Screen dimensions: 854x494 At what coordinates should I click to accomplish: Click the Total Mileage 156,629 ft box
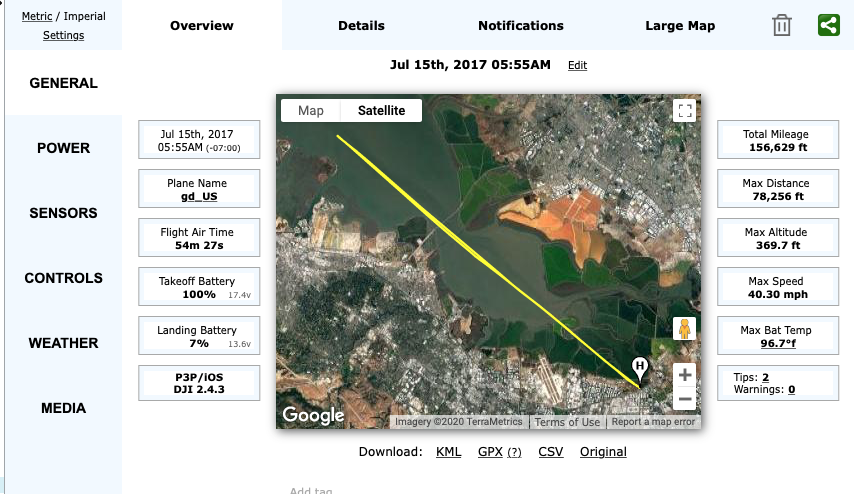coord(778,140)
